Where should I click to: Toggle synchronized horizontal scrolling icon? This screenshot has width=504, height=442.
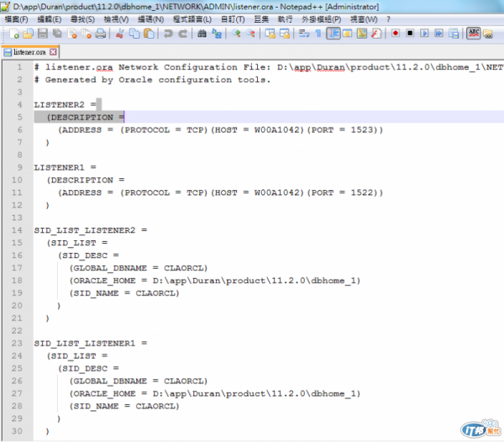click(x=285, y=34)
